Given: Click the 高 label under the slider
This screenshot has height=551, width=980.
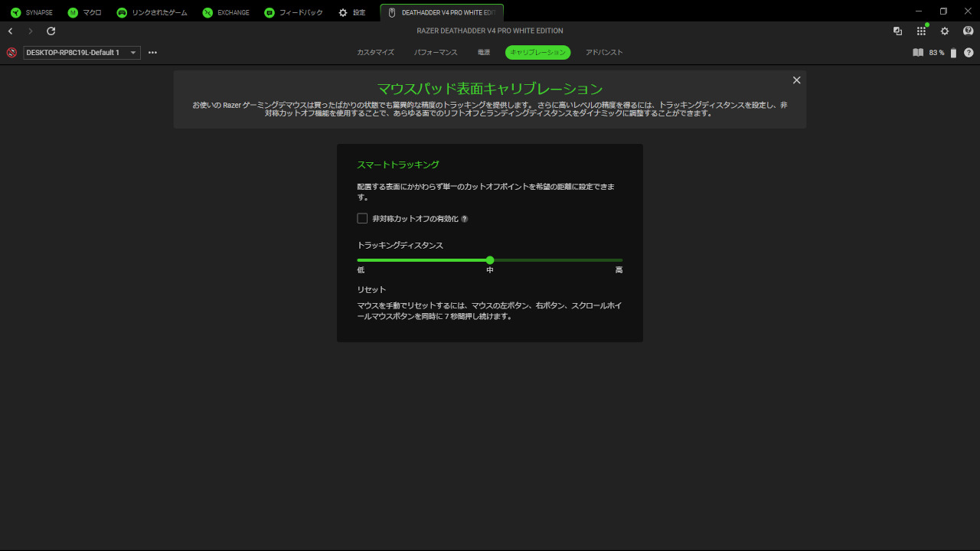Looking at the screenshot, I should point(619,270).
